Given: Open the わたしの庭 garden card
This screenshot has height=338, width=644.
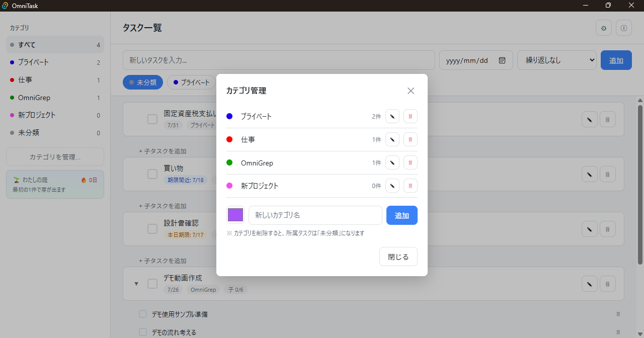Looking at the screenshot, I should [55, 184].
